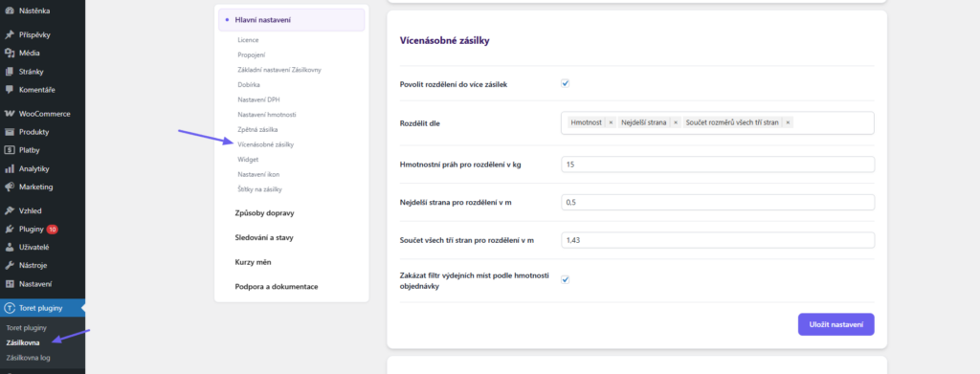Click the Rozdělit dle label
The width and height of the screenshot is (980, 374).
pos(420,123)
